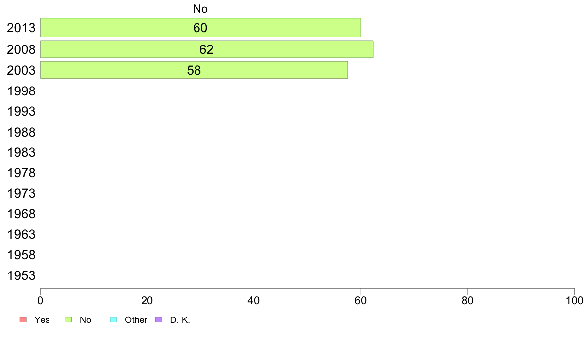Click the Other legend text

tap(136, 320)
